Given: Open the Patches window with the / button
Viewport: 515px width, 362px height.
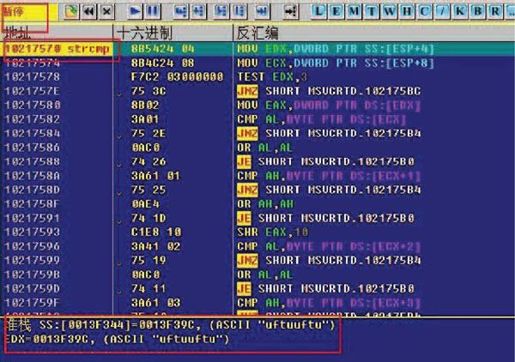Looking at the screenshot, I should click(x=442, y=12).
